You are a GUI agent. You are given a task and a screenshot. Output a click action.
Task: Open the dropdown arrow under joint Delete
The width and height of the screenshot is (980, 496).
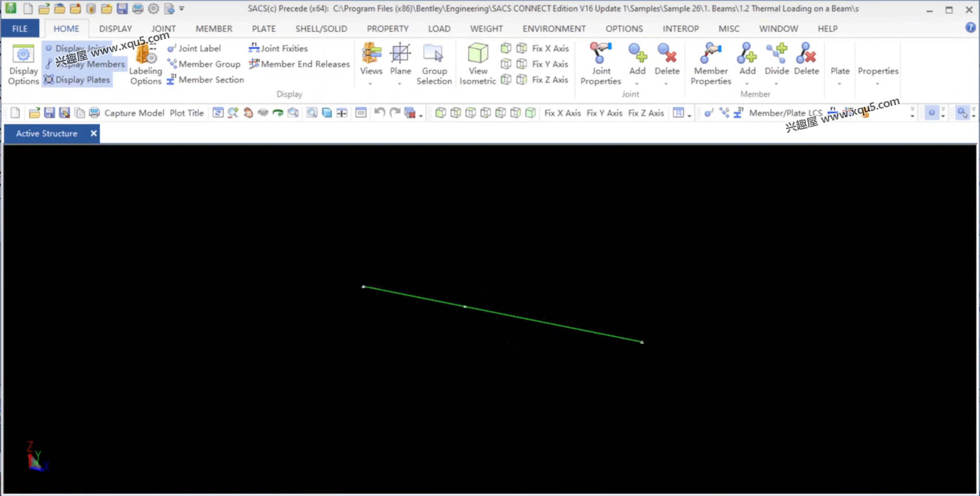tap(666, 83)
